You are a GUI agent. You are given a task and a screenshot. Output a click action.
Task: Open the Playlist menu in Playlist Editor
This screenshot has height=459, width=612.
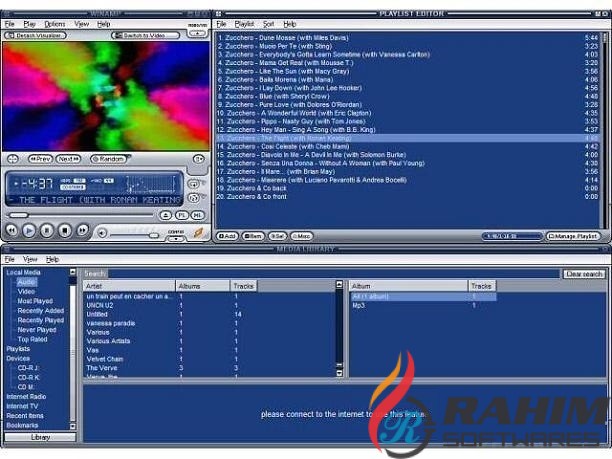point(244,24)
